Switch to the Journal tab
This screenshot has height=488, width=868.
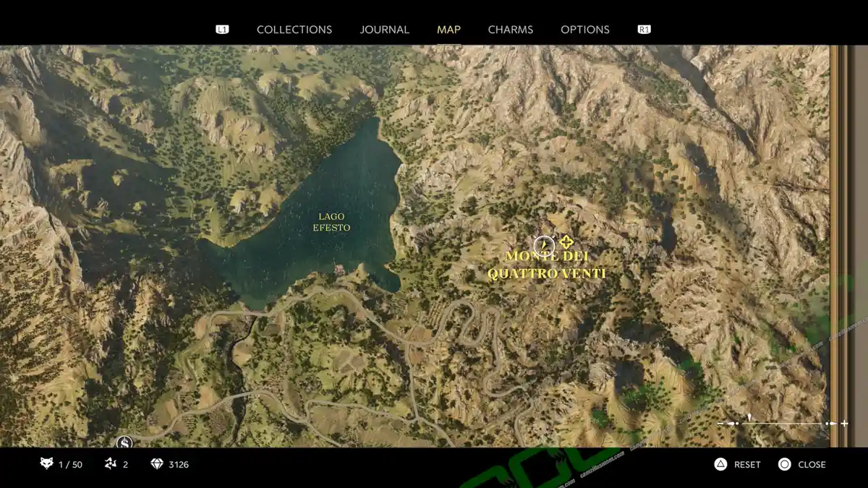coord(385,30)
